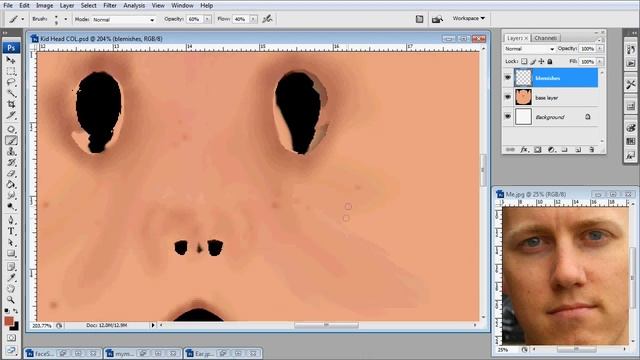Select the Crop tool
This screenshot has height=360, width=640.
pos(11,104)
